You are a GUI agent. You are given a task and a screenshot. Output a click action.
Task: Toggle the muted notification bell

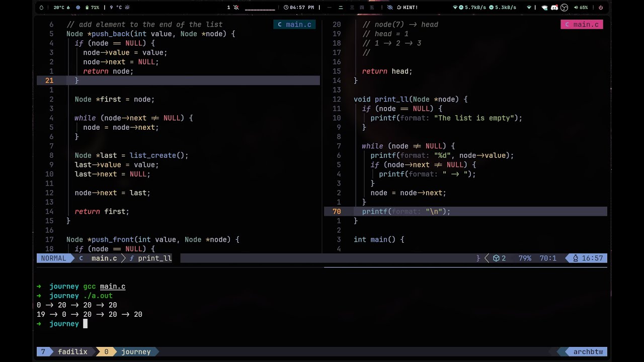pyautogui.click(x=235, y=8)
